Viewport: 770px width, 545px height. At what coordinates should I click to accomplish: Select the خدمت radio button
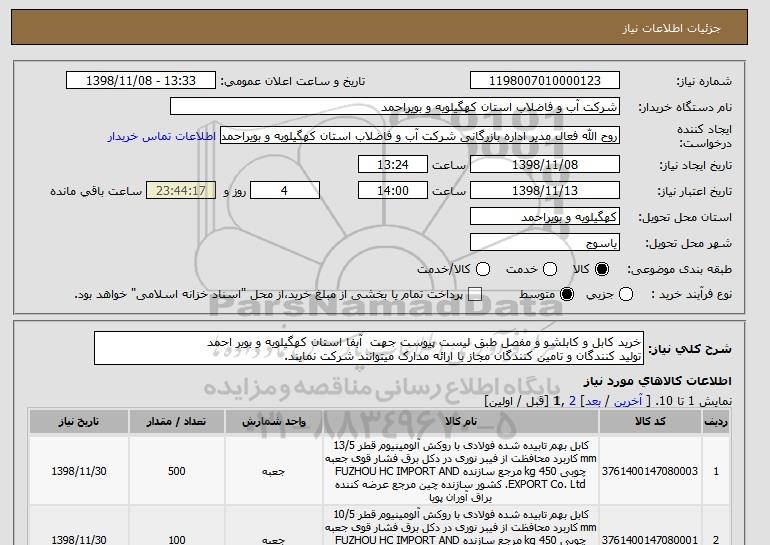coord(550,269)
